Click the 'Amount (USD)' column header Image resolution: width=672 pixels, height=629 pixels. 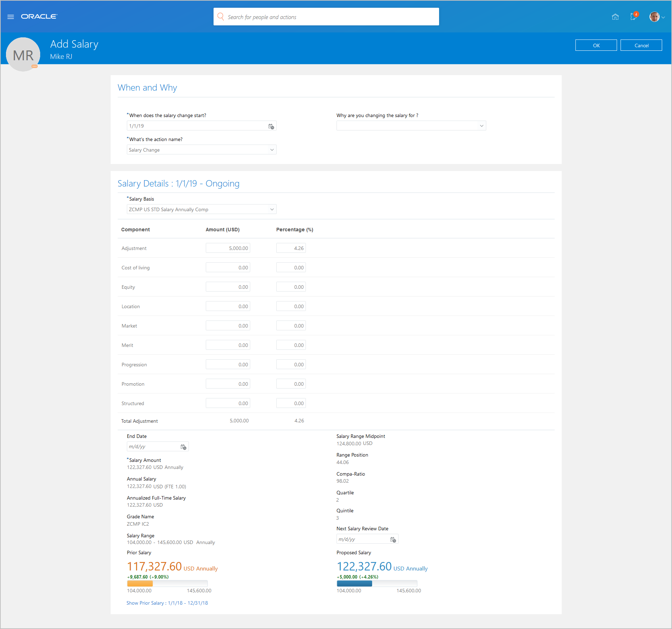223,230
